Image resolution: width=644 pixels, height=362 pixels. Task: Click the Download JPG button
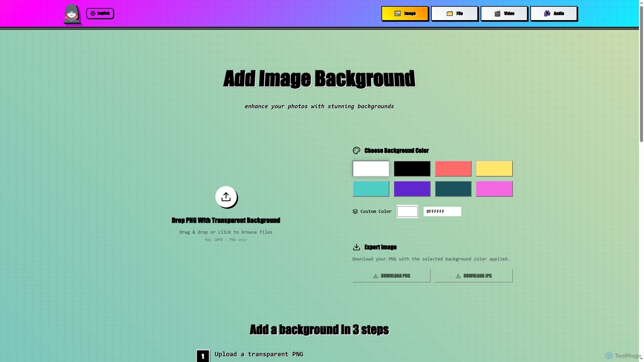click(473, 276)
